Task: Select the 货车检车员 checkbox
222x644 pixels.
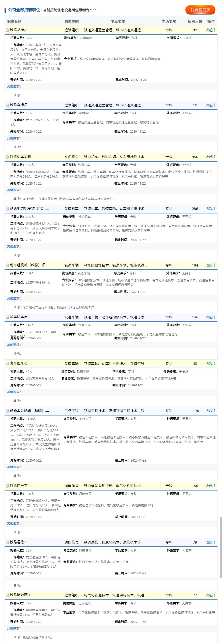Action: 7,317
